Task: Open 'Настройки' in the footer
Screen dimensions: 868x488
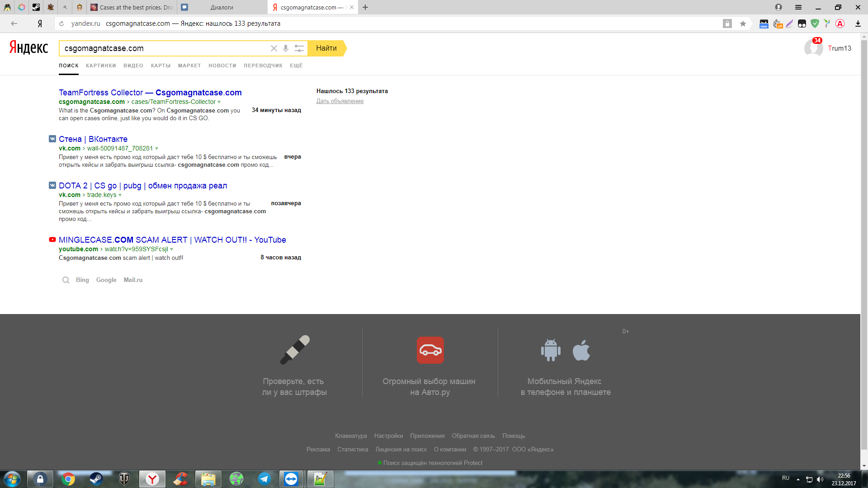Action: pyautogui.click(x=388, y=436)
